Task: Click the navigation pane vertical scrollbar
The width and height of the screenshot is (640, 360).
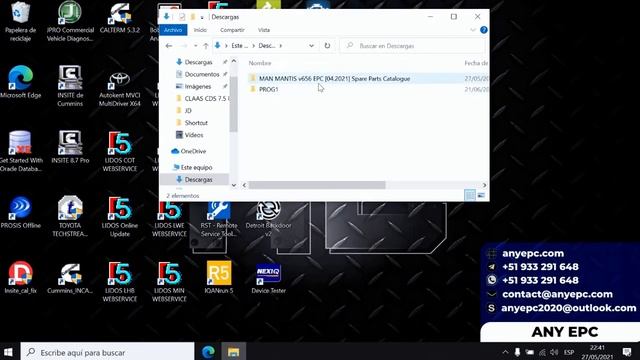Action: 233,104
